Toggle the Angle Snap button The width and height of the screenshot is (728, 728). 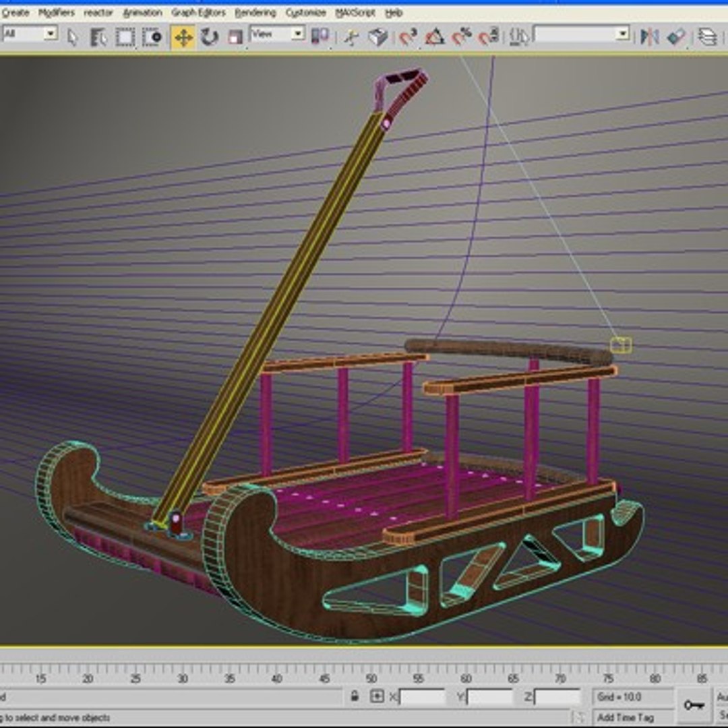tap(435, 36)
